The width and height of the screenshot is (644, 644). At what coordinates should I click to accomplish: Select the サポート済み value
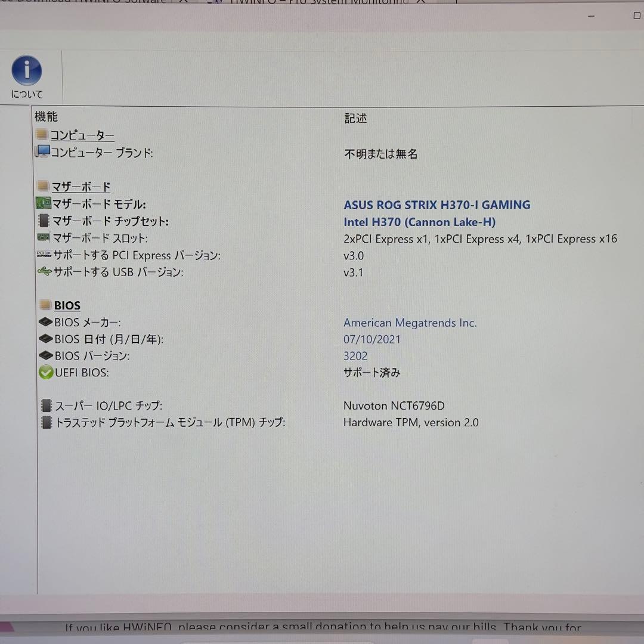(x=371, y=373)
